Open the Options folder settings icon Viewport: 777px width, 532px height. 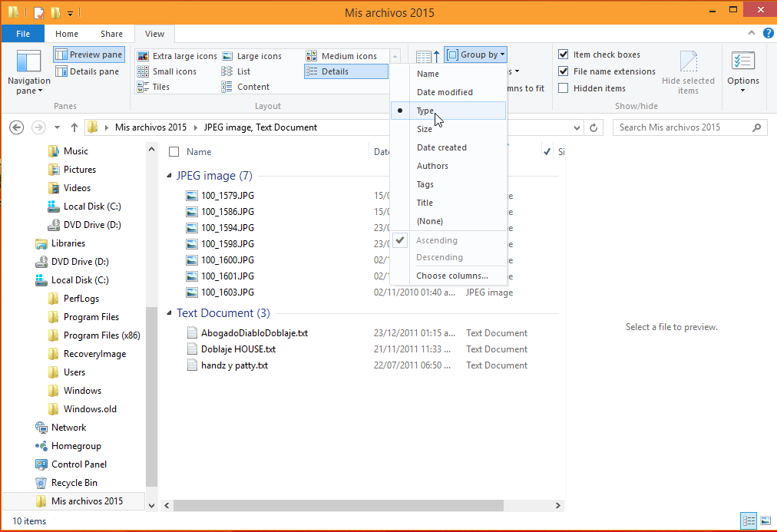pos(742,62)
